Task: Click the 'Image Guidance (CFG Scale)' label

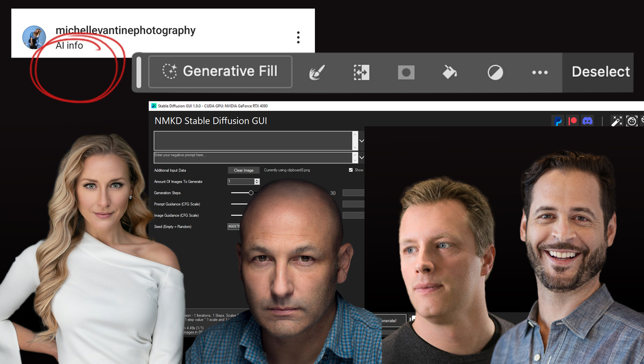Action: click(176, 215)
